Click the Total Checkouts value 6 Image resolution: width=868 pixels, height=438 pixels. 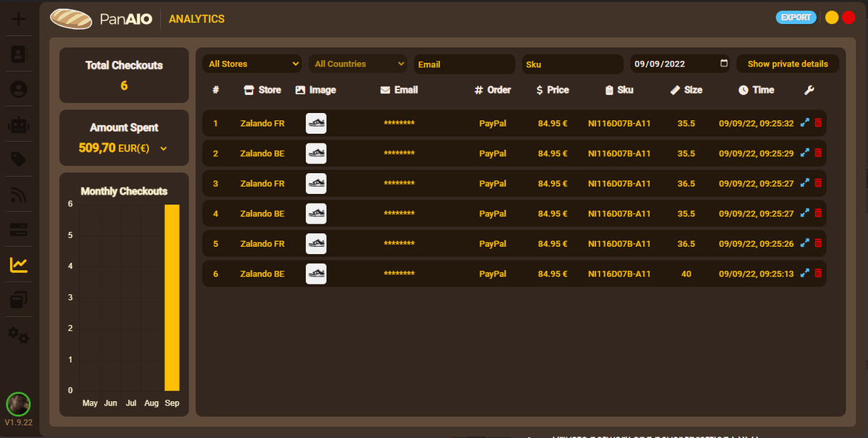click(124, 85)
